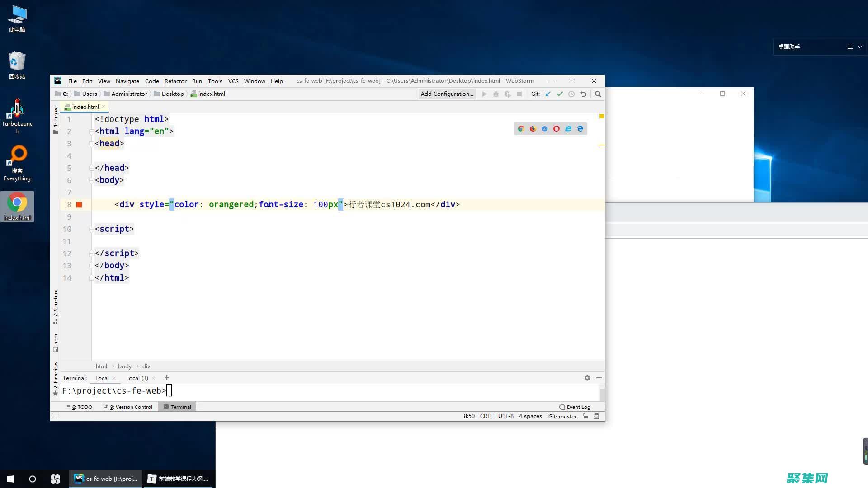
Task: Open the Event Log
Action: point(575,407)
